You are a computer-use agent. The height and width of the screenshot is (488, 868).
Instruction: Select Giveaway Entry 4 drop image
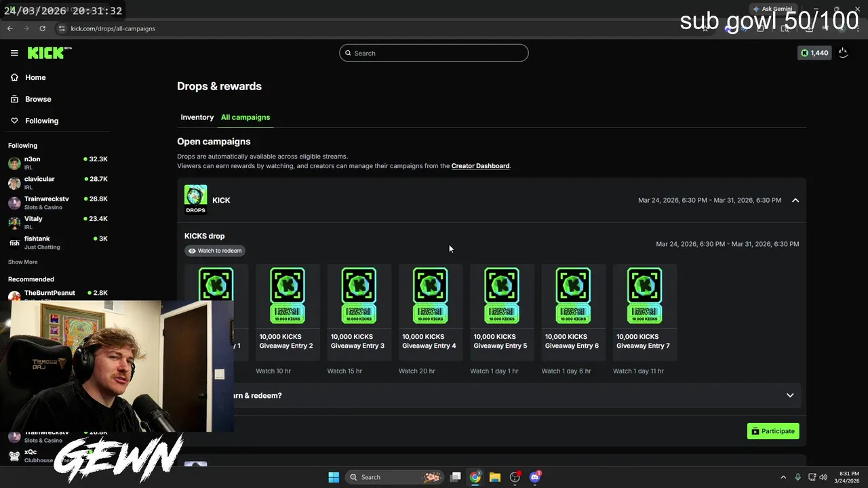point(430,296)
